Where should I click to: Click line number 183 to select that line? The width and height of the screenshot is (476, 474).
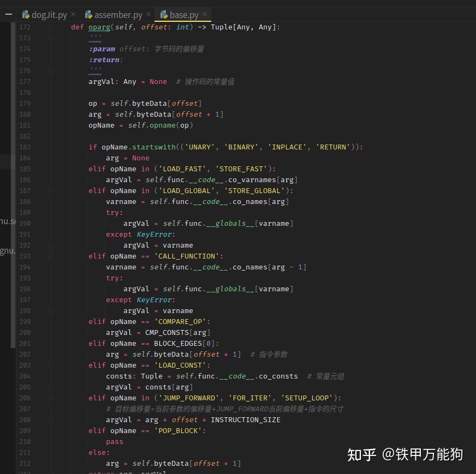pos(25,147)
